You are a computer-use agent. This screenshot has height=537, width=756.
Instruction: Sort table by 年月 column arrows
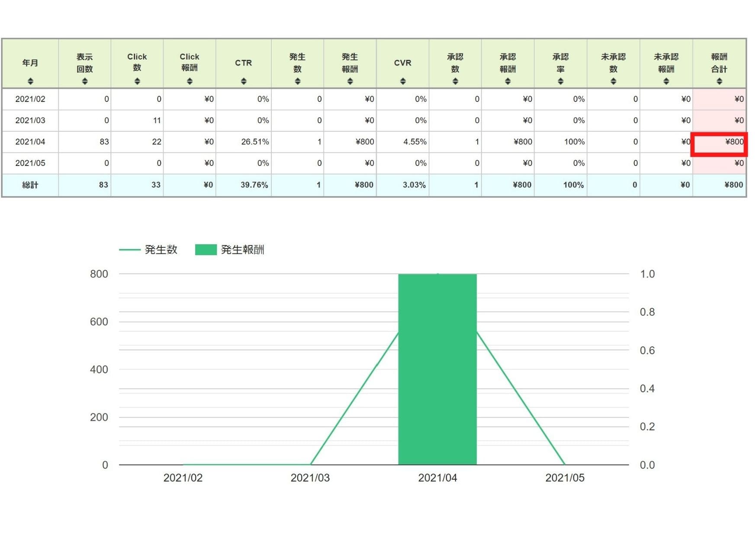coord(30,81)
